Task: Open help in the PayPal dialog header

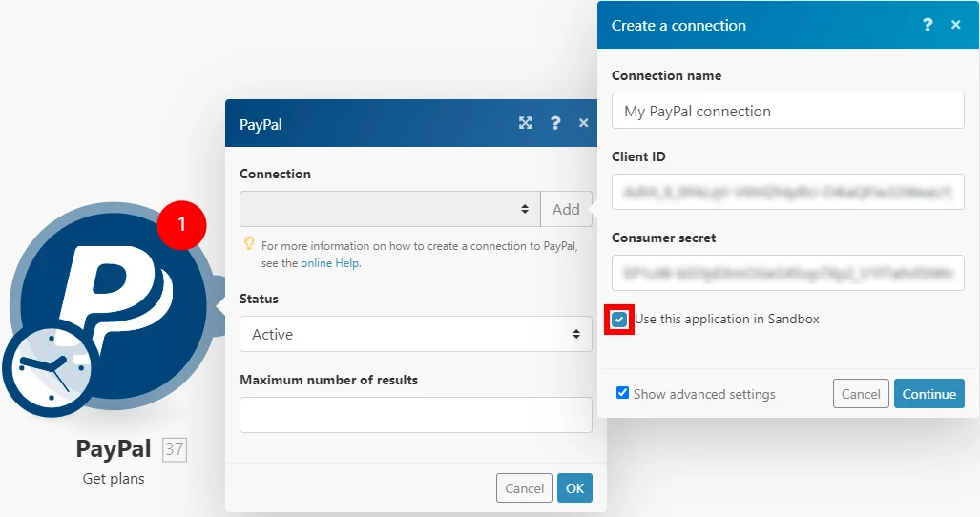Action: (555, 123)
